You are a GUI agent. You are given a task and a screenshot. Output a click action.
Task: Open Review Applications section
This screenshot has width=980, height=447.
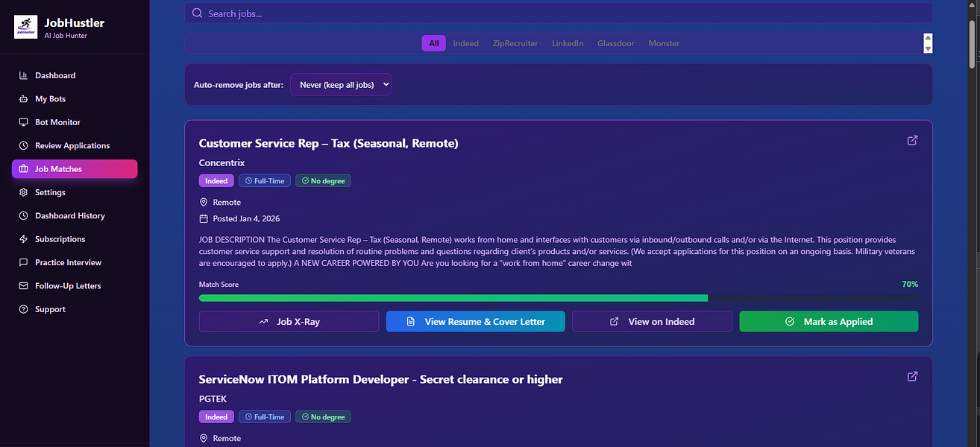[75, 145]
